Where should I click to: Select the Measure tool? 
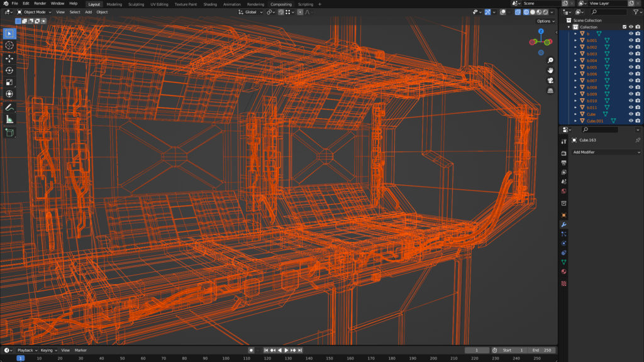[9, 119]
